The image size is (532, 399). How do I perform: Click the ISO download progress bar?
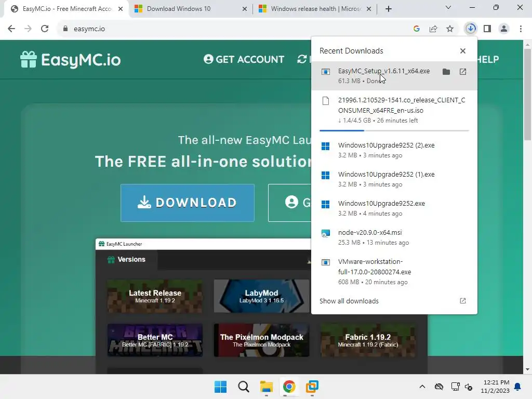coord(394,130)
